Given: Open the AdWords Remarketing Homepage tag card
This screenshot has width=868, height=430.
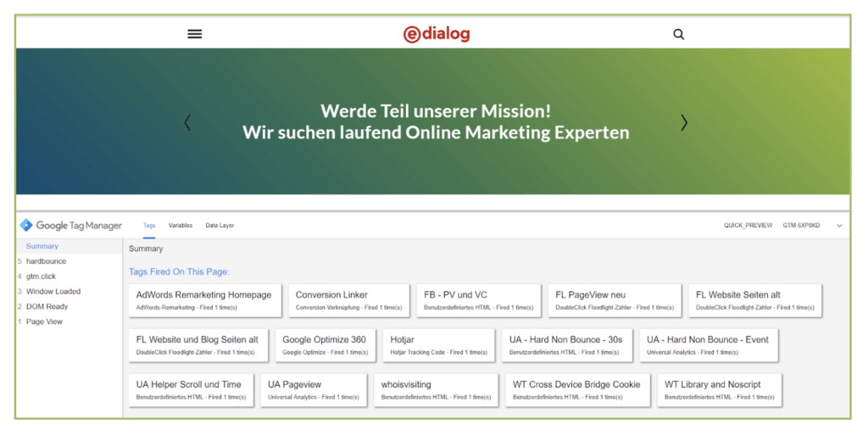Looking at the screenshot, I should point(204,299).
